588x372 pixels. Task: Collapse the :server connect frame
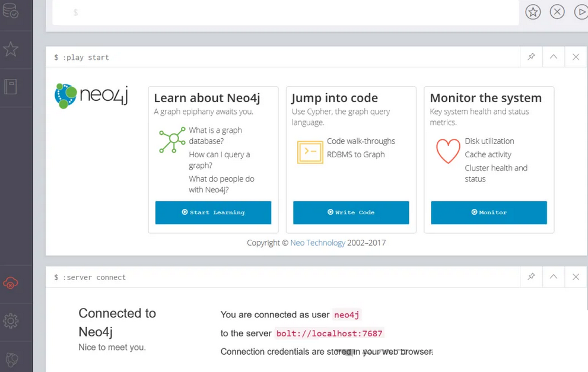(554, 276)
